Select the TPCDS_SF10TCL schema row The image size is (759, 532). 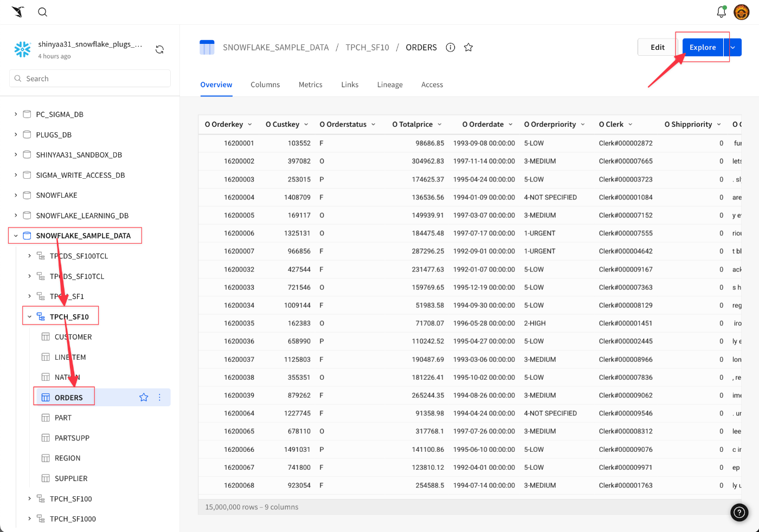(77, 276)
